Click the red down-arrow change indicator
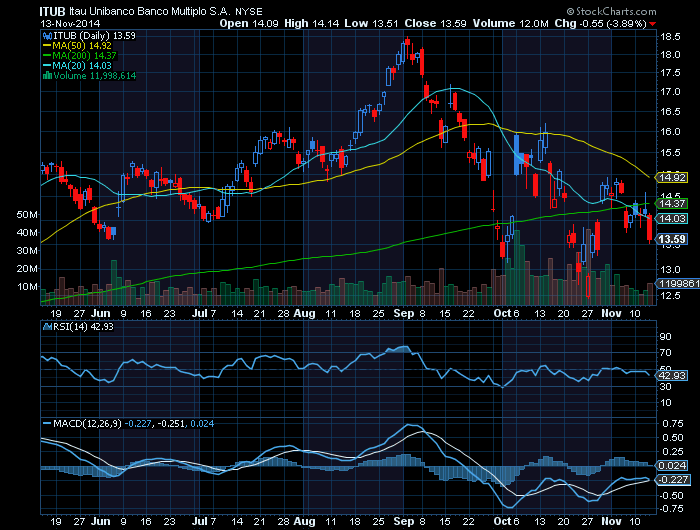 coord(653,24)
